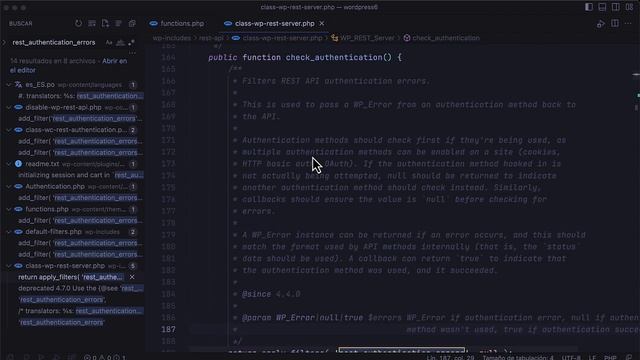
Task: Click the readme.txt info icon
Action: click(18, 164)
